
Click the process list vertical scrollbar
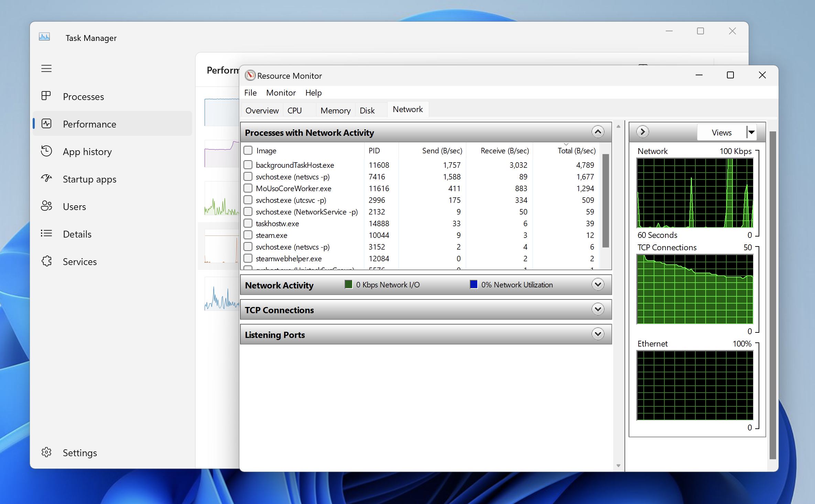(606, 201)
